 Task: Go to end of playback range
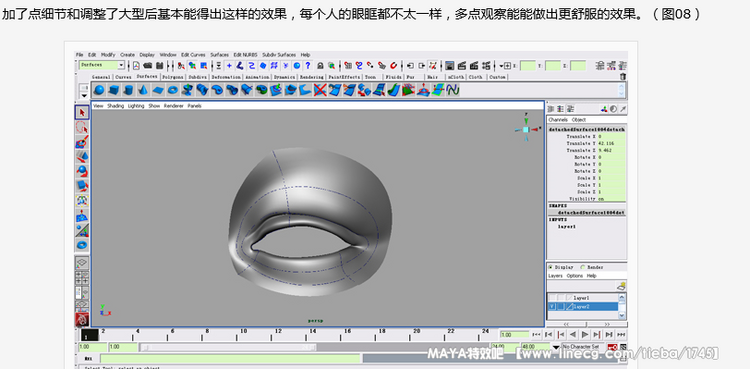click(621, 335)
